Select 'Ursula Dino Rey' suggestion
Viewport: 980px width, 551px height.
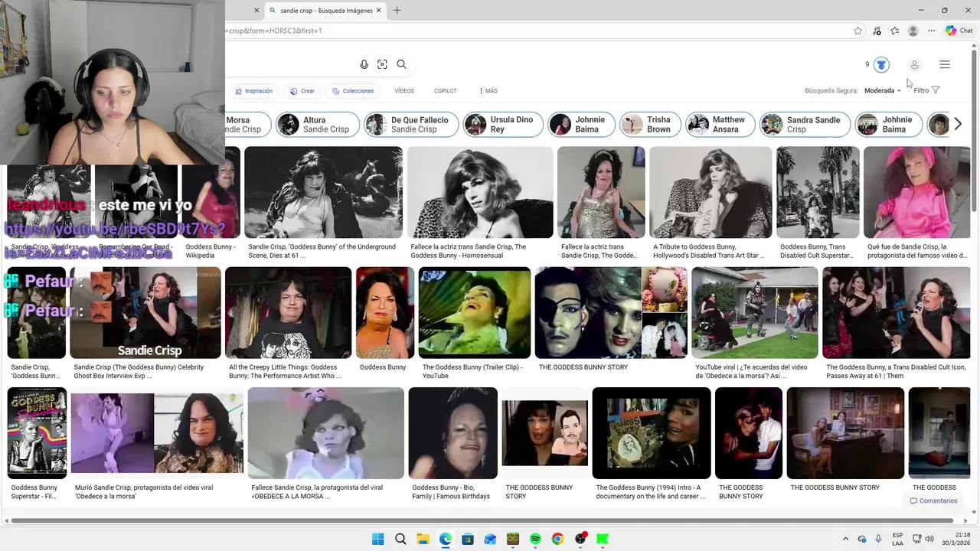click(x=503, y=125)
